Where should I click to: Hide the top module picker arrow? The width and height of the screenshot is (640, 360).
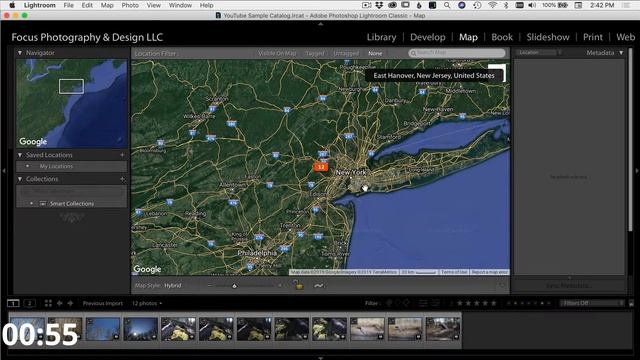click(320, 24)
